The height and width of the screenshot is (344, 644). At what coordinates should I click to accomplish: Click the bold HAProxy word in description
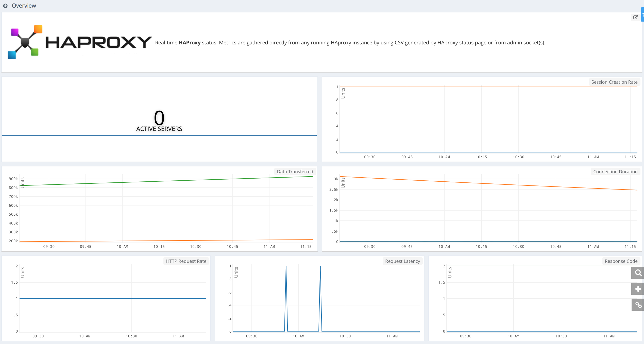pyautogui.click(x=190, y=43)
